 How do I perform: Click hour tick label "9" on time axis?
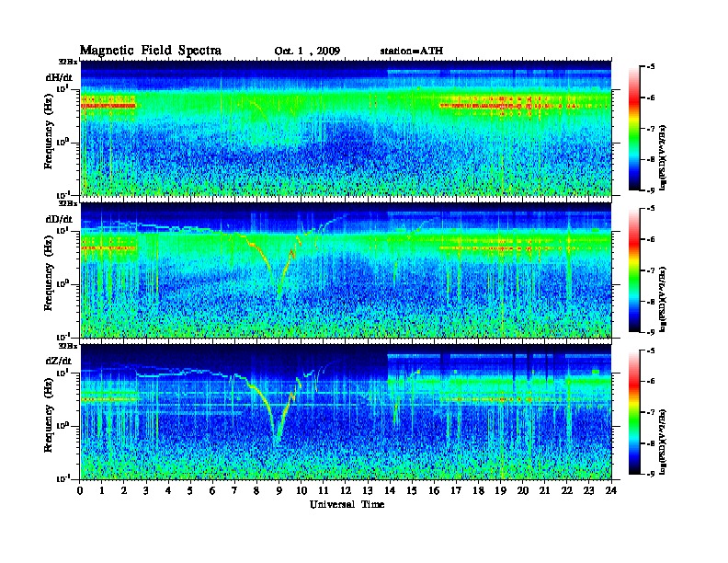pyautogui.click(x=279, y=491)
